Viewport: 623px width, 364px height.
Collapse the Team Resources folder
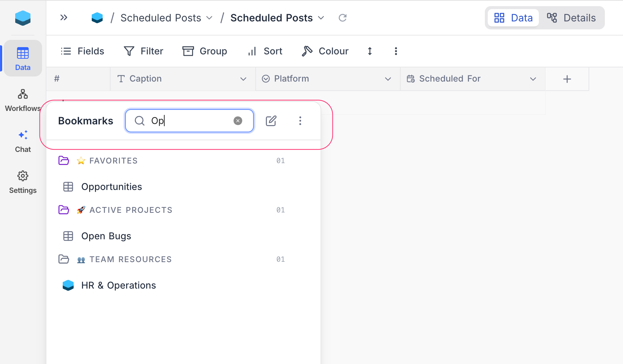tap(64, 259)
